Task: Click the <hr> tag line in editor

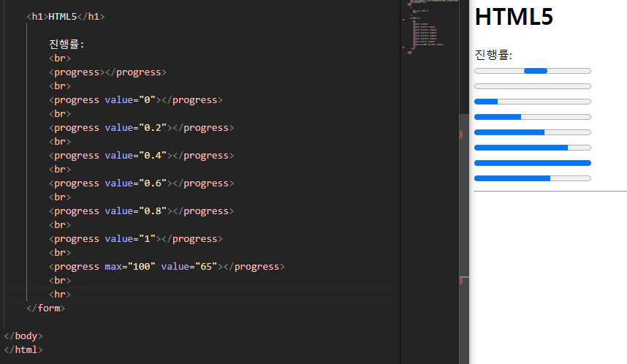Action: click(x=60, y=295)
